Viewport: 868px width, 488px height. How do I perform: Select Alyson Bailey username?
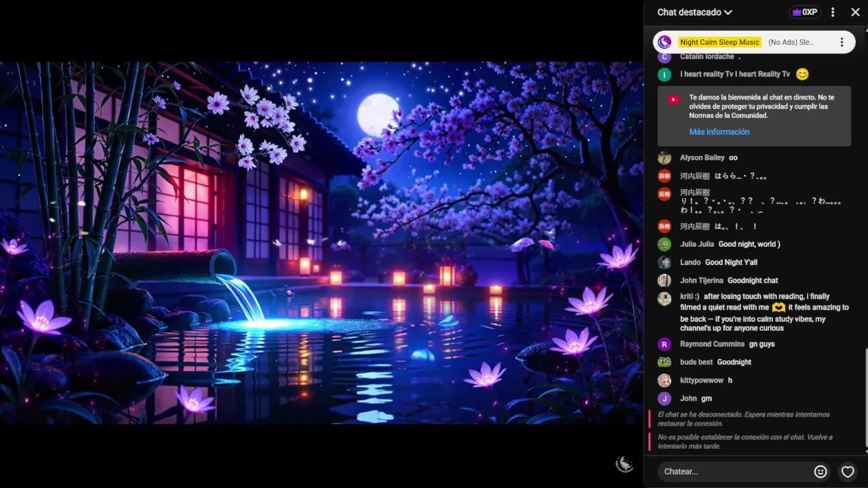tap(702, 158)
